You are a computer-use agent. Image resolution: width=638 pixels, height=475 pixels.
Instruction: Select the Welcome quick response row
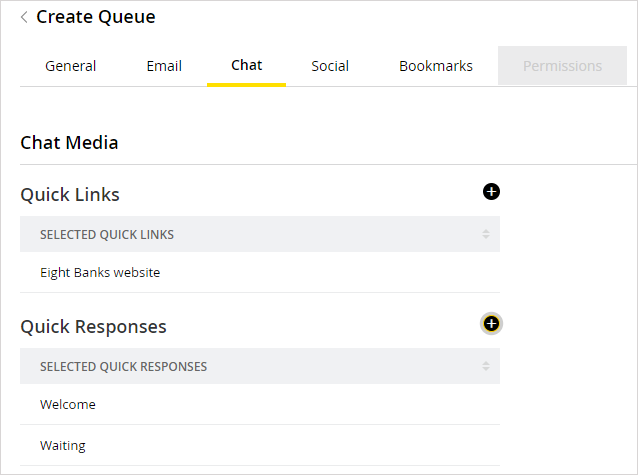click(260, 404)
